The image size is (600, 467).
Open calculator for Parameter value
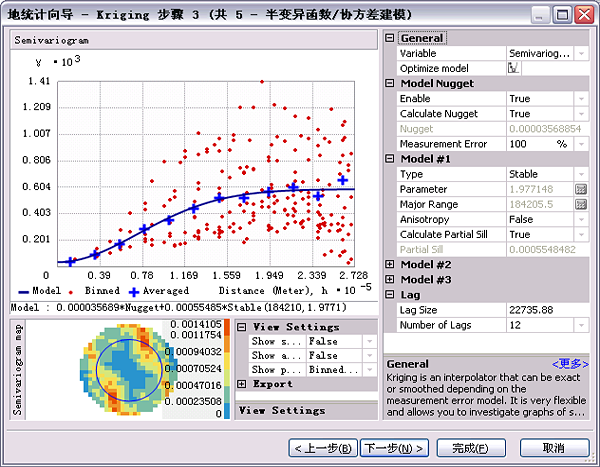coord(580,189)
